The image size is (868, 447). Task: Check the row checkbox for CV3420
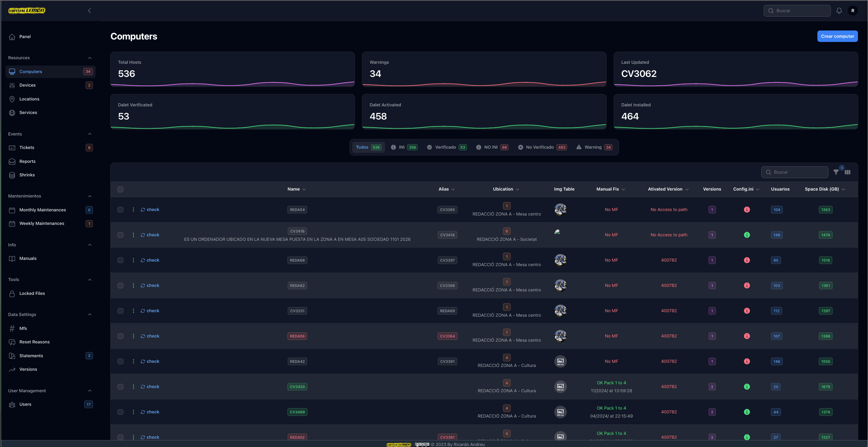120,387
